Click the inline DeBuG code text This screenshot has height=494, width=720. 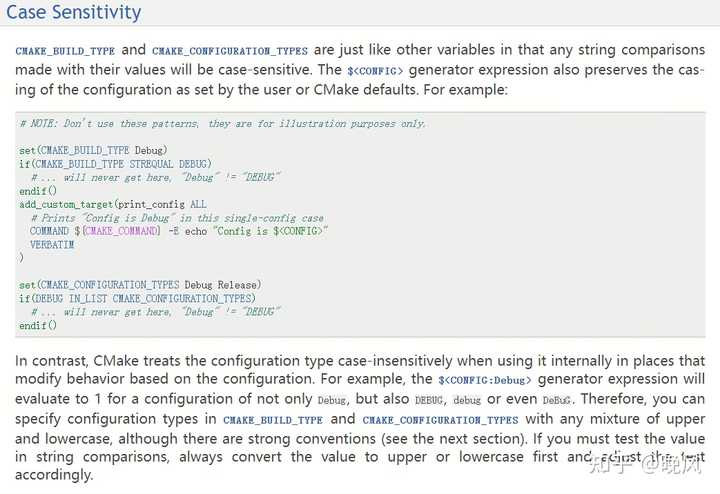coord(557,400)
